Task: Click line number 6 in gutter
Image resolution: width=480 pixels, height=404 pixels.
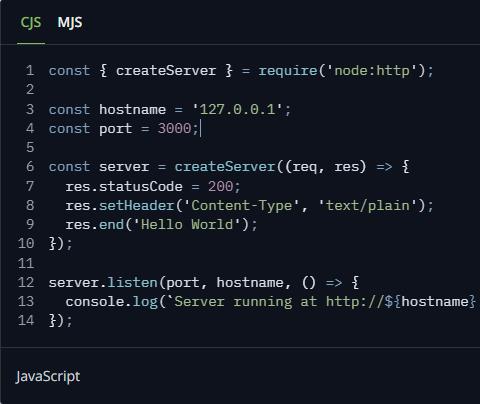Action: (30, 166)
